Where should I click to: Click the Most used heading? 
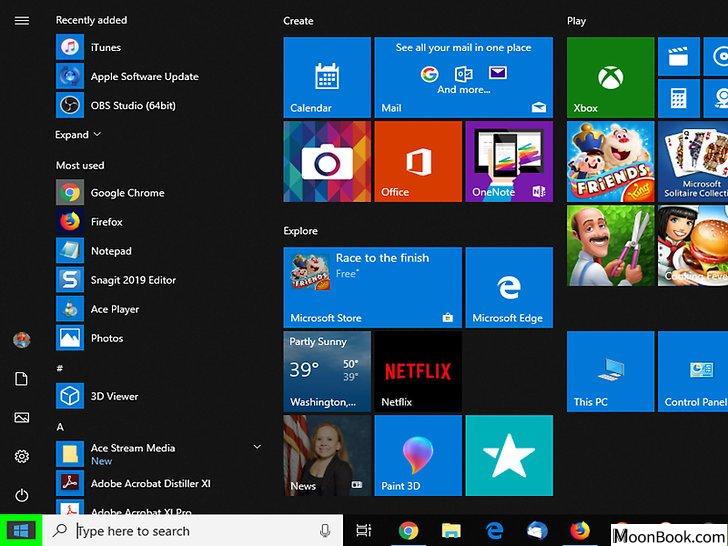[80, 165]
